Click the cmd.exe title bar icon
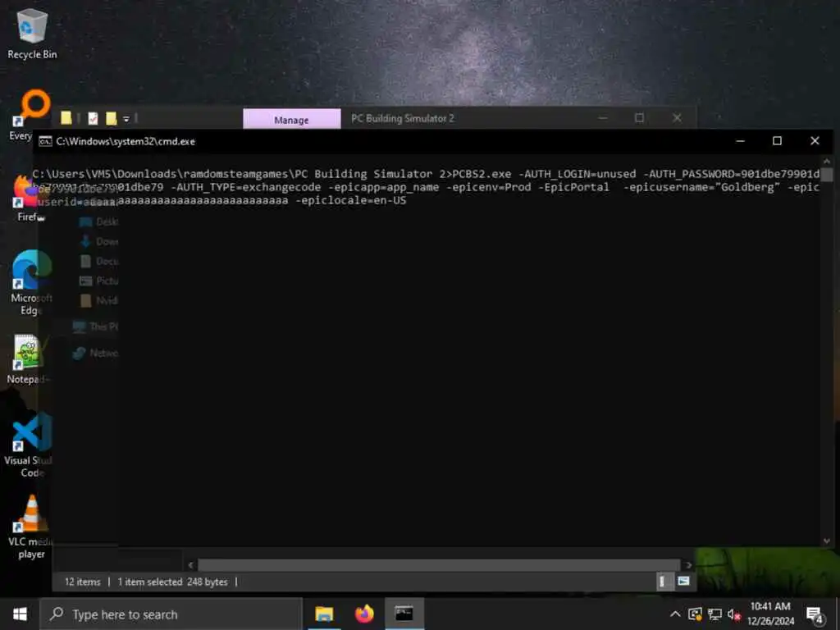 [45, 141]
